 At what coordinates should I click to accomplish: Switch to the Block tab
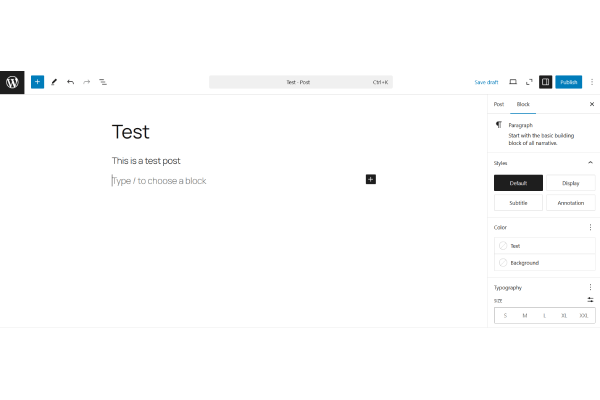click(522, 104)
